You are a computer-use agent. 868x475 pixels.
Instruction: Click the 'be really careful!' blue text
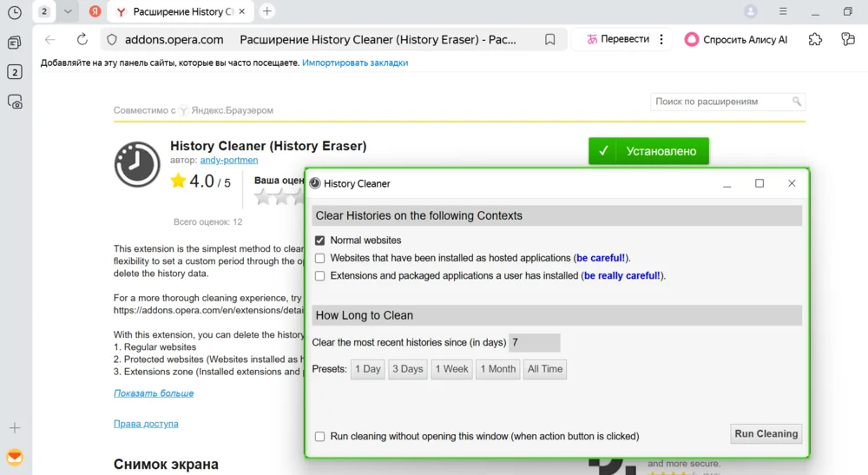621,275
